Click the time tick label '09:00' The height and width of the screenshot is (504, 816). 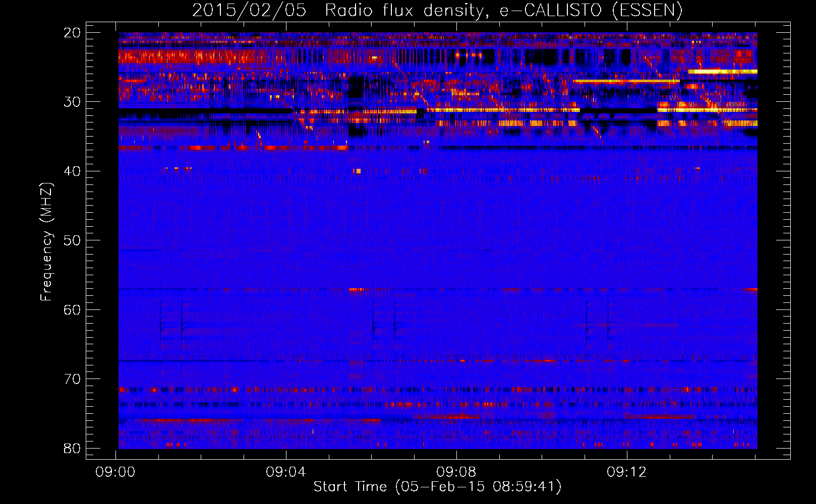115,472
